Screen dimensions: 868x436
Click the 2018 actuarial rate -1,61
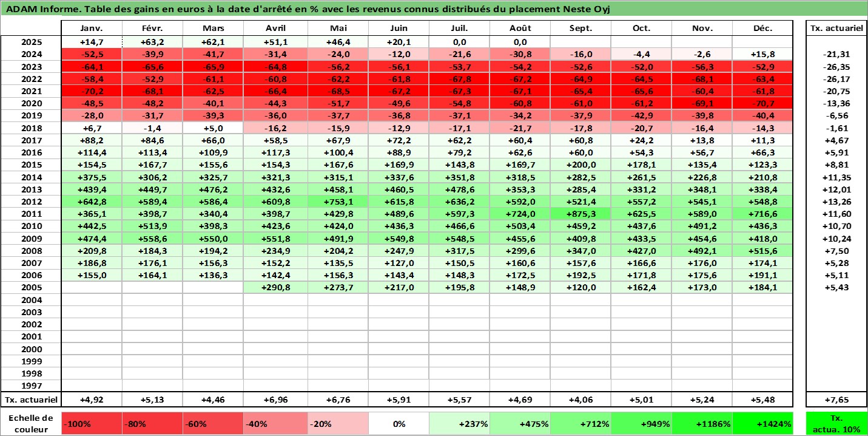point(836,128)
